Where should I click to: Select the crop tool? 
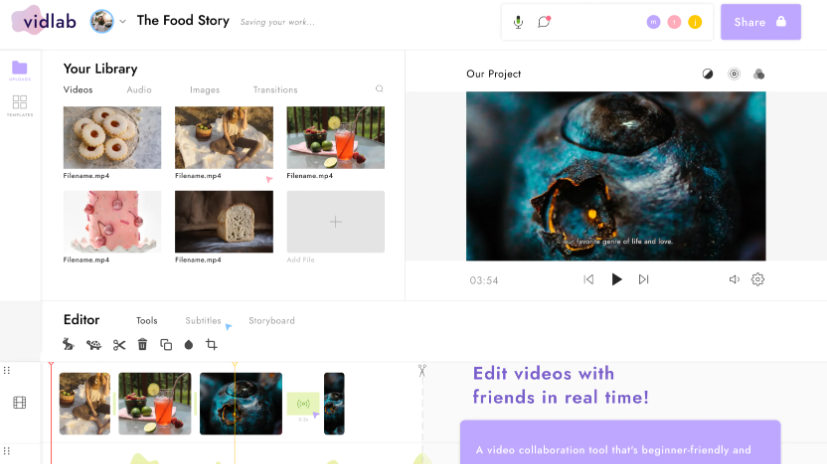[211, 344]
